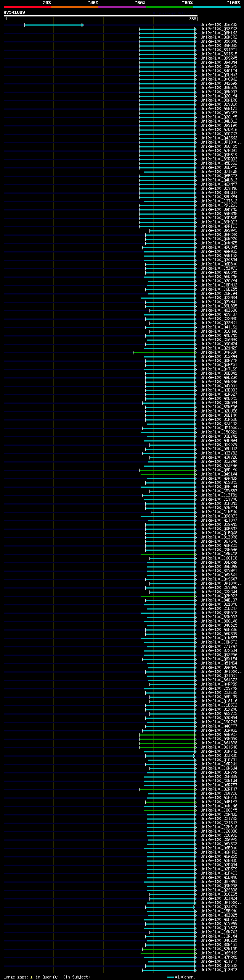Click the UniRef100_Q42662 label
Image resolution: width=244 pixels, height=980 pixels.
[x=219, y=138]
